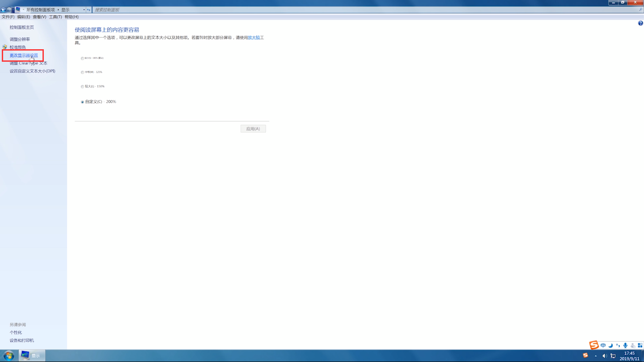
Task: Open the 编辑(E) menu
Action: (x=24, y=17)
